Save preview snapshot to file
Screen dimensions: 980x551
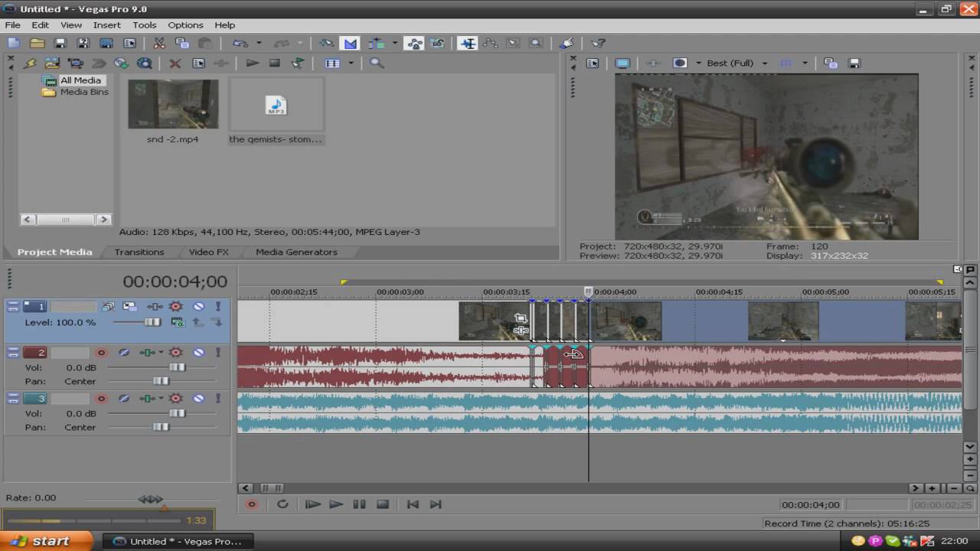click(x=854, y=64)
